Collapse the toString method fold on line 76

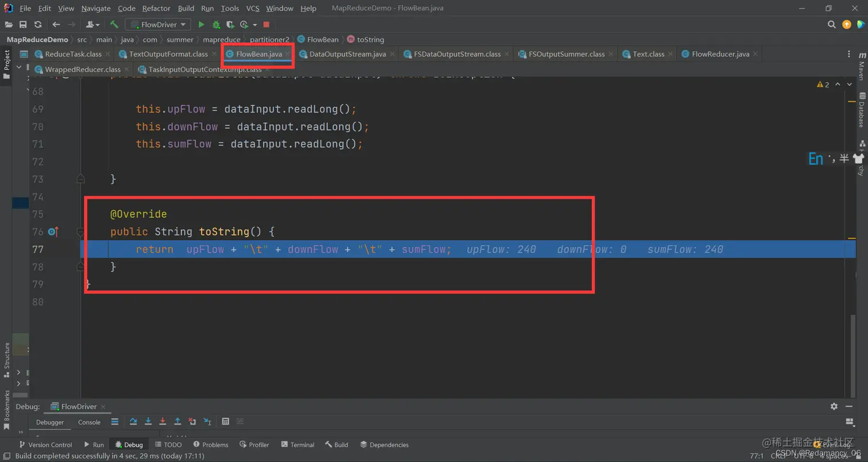(81, 232)
